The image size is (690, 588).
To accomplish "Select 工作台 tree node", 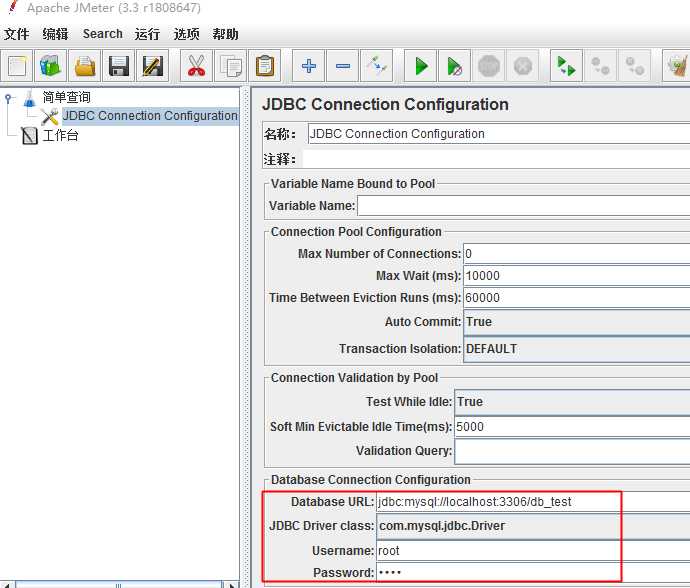I will tap(60, 135).
